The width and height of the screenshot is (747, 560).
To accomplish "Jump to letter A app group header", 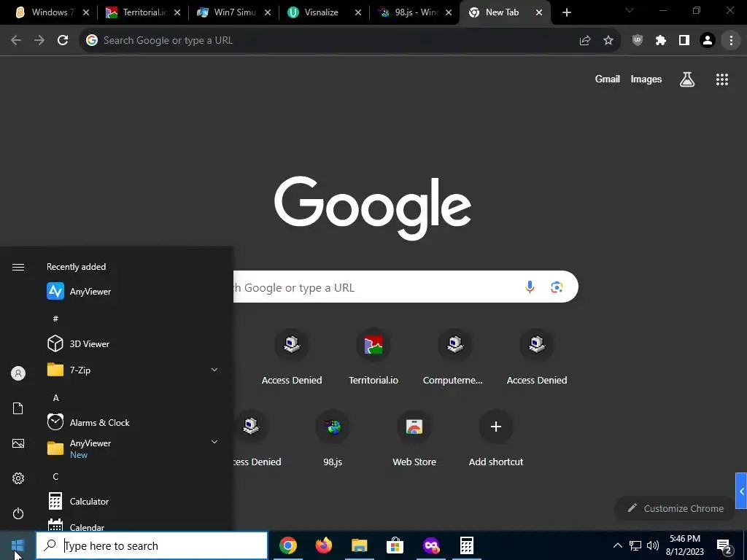I will click(x=55, y=397).
